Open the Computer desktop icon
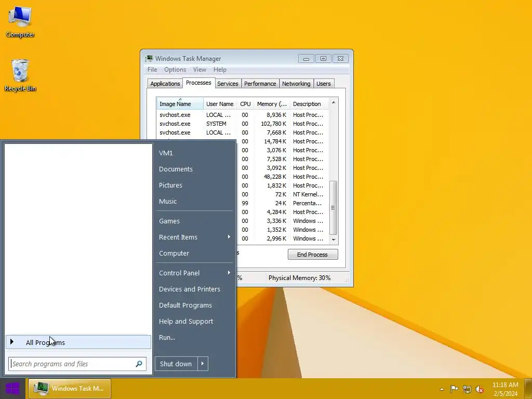This screenshot has width=532, height=399. pyautogui.click(x=20, y=22)
